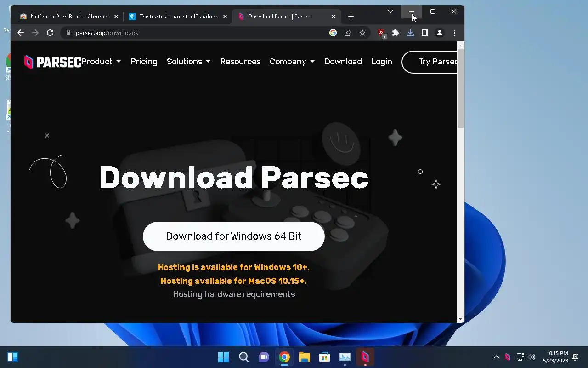Click the Download Parsec heading
The width and height of the screenshot is (588, 368).
tap(234, 178)
